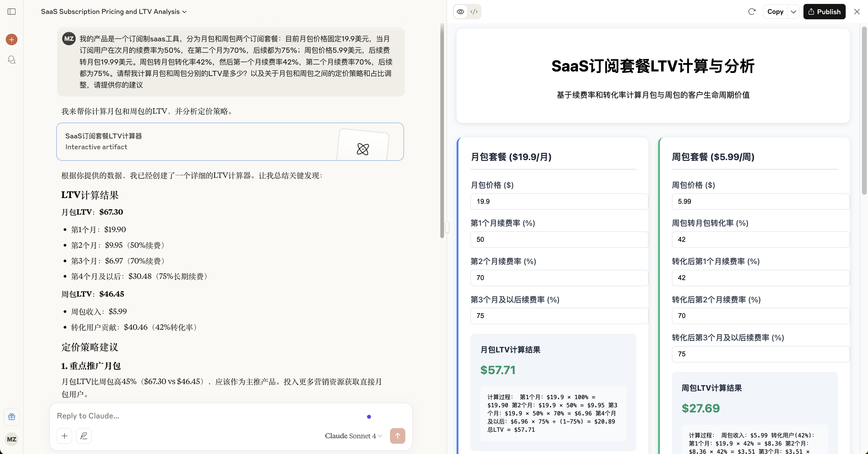Edit the 第2个月续费率 (%) field showing 70

(559, 278)
